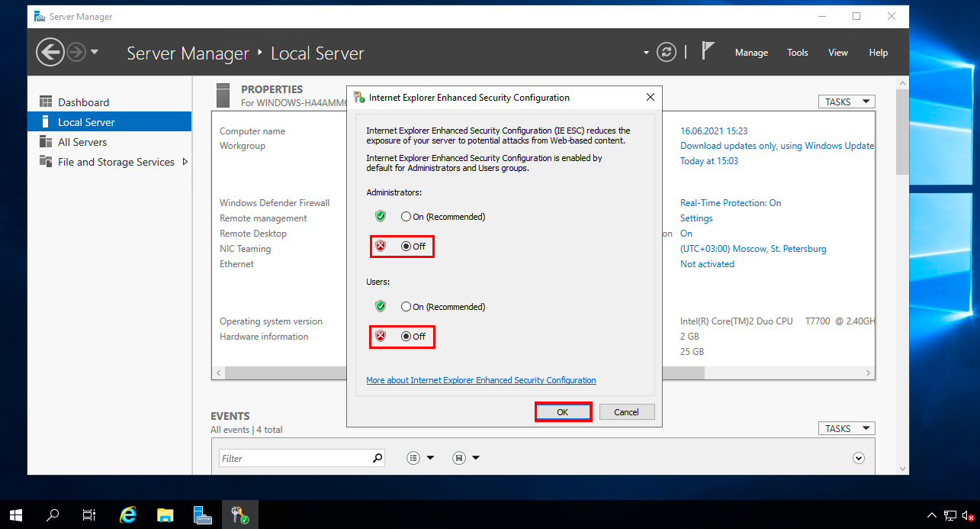980x529 pixels.
Task: Open the Manage menu
Action: [x=751, y=53]
